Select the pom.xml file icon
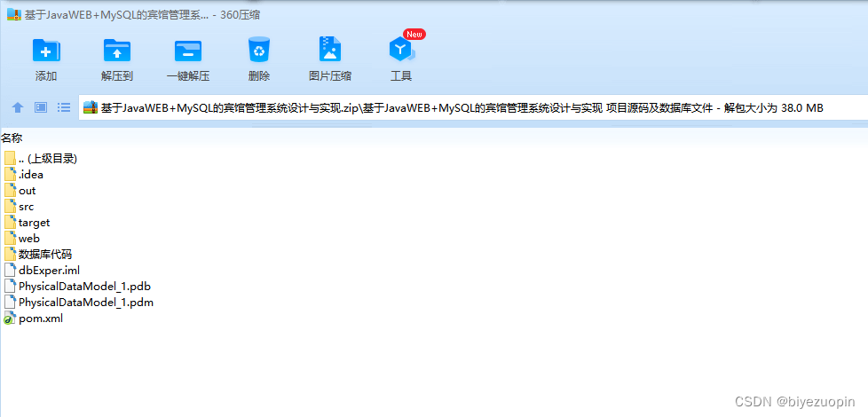The width and height of the screenshot is (868, 417). click(x=10, y=319)
